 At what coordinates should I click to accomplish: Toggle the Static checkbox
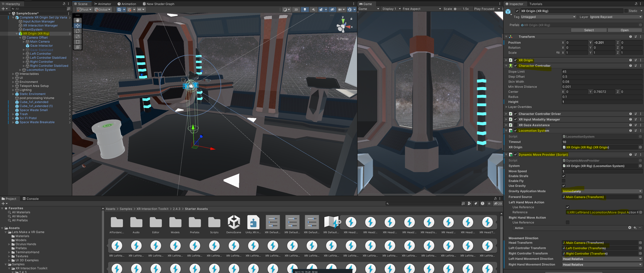(626, 11)
